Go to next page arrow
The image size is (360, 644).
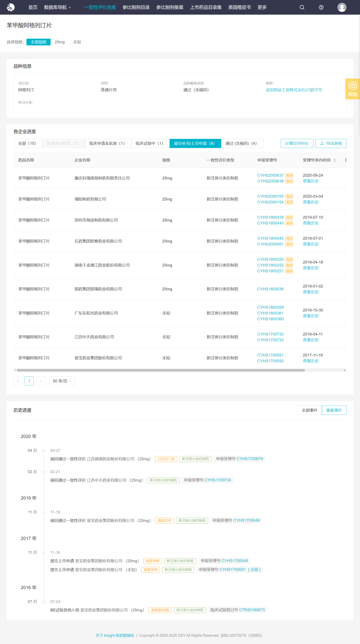point(40,381)
